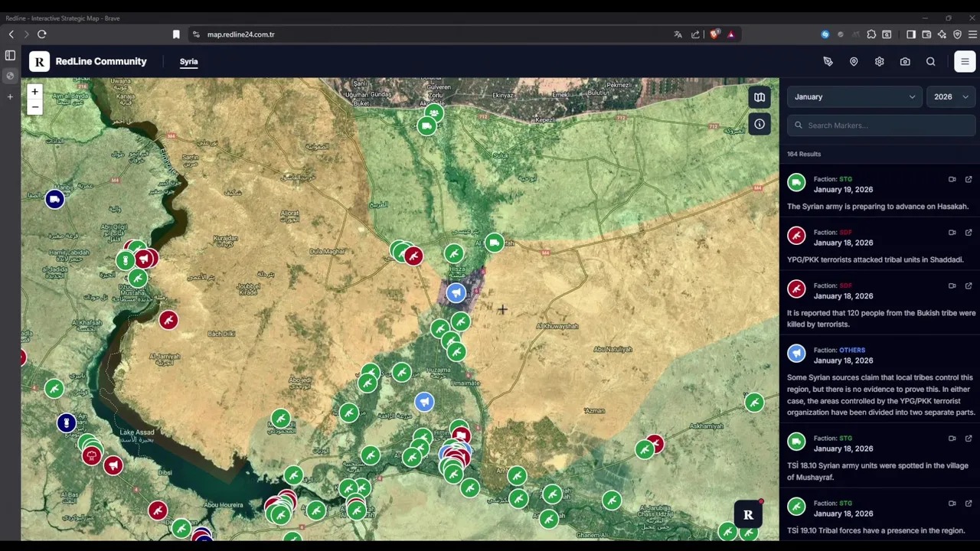The image size is (980, 551).
Task: Open Brave Leo AI sparkle icon
Action: (942, 34)
